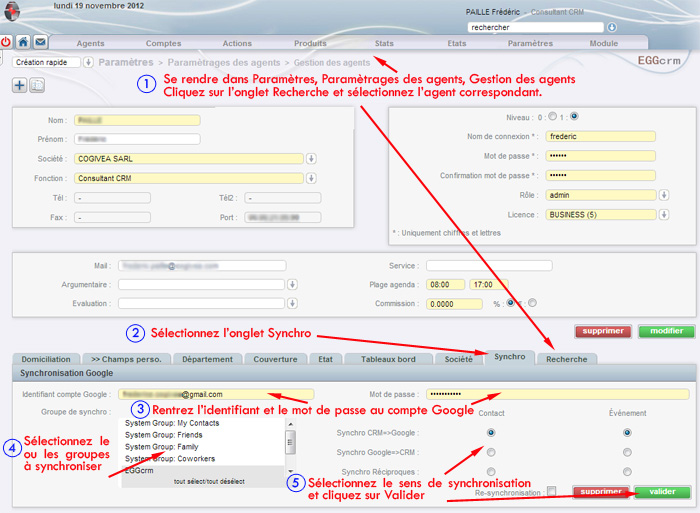
Task: Click the Service input field
Action: [489, 266]
